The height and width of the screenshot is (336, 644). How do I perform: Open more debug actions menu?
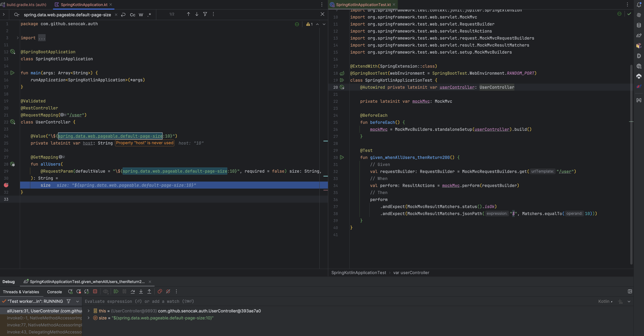[x=176, y=291]
